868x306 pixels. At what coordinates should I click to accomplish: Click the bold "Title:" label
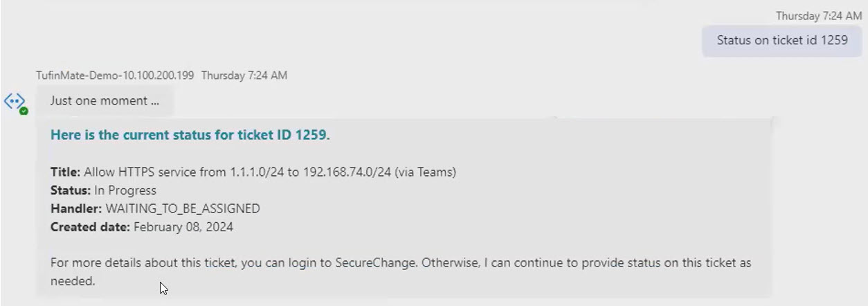pos(66,172)
